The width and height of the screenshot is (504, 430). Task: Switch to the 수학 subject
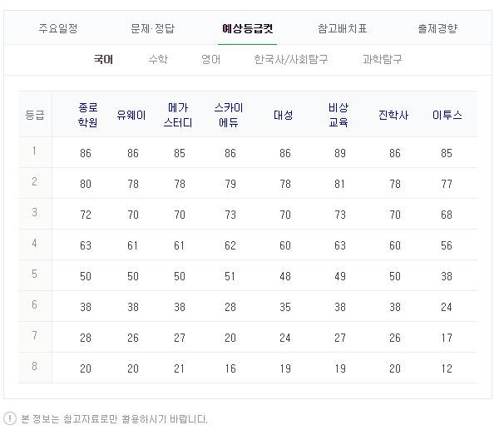pos(157,59)
